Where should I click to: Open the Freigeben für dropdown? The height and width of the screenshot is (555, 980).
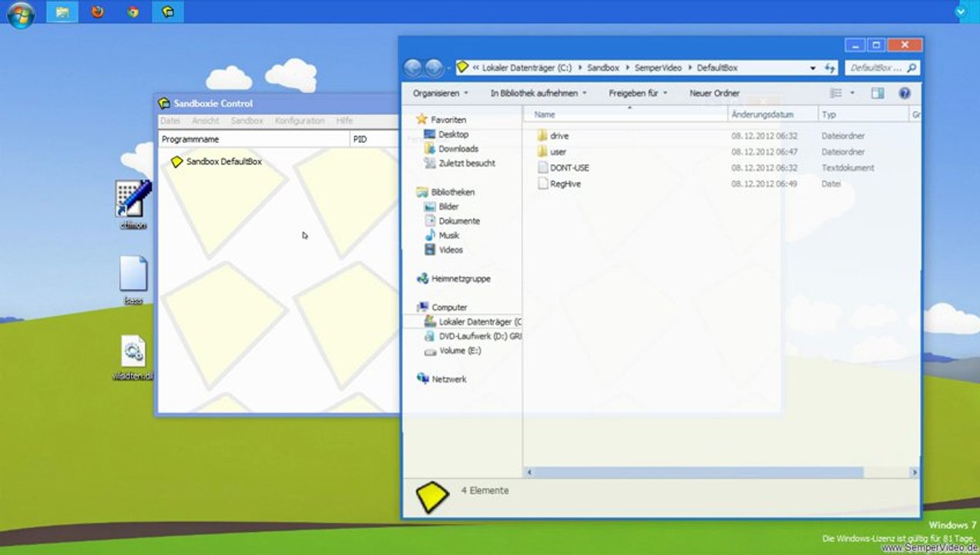click(638, 93)
